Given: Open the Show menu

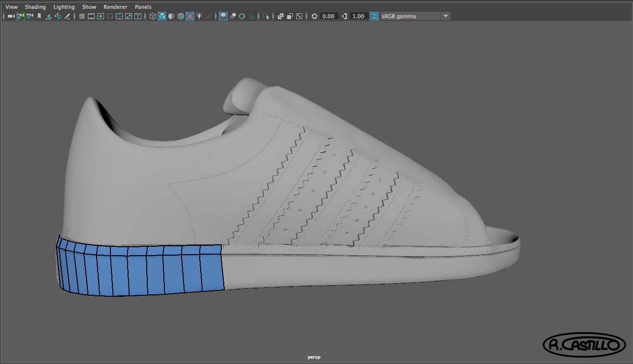Looking at the screenshot, I should coord(89,7).
